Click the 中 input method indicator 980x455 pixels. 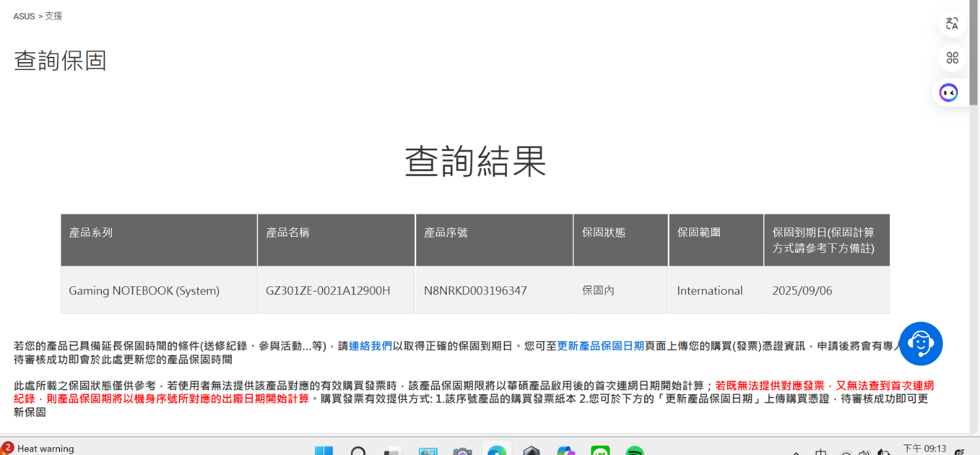pyautogui.click(x=821, y=451)
